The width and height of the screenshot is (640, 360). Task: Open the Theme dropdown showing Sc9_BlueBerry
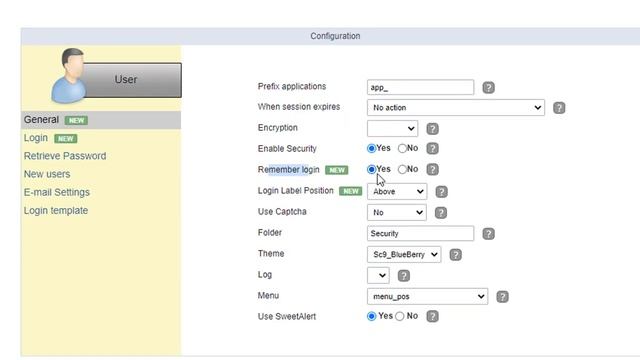pyautogui.click(x=404, y=254)
